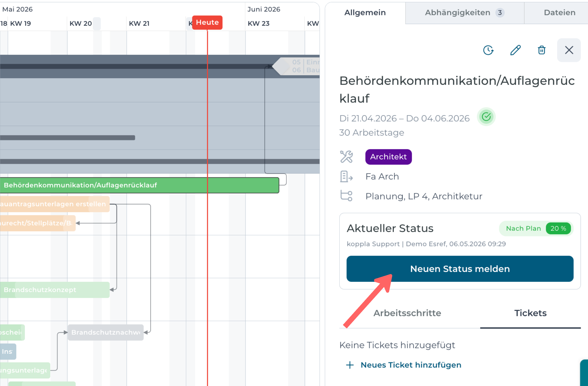This screenshot has width=588, height=386.
Task: Click the Nach Plan status label
Action: point(523,228)
